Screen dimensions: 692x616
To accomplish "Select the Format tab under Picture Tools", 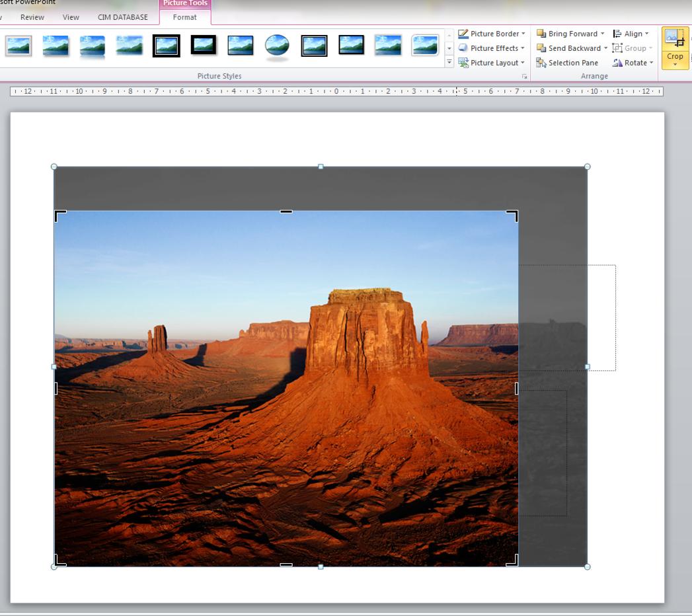I will [184, 17].
